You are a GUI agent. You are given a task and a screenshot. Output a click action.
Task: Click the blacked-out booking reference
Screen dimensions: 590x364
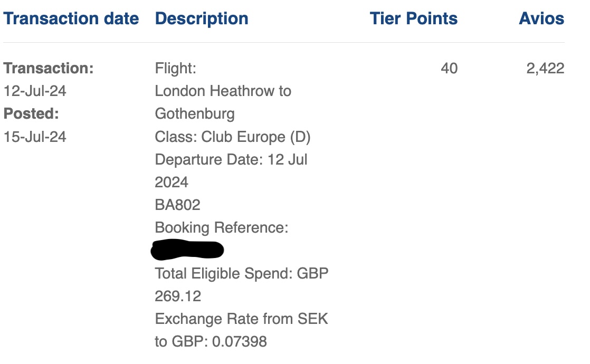[x=187, y=250]
